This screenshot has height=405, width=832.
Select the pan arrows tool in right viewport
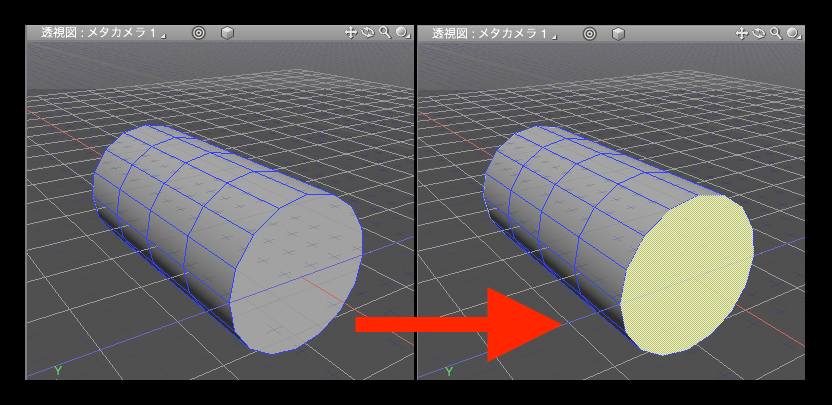742,33
